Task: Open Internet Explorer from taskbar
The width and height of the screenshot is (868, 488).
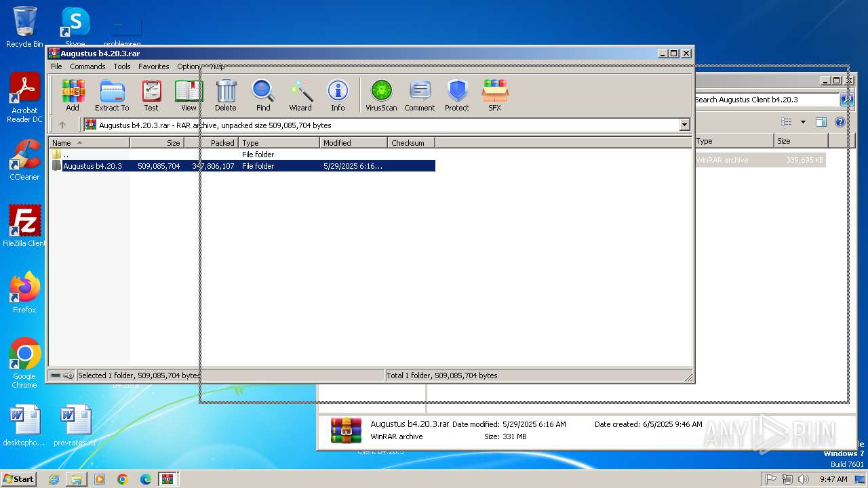Action: tap(54, 479)
